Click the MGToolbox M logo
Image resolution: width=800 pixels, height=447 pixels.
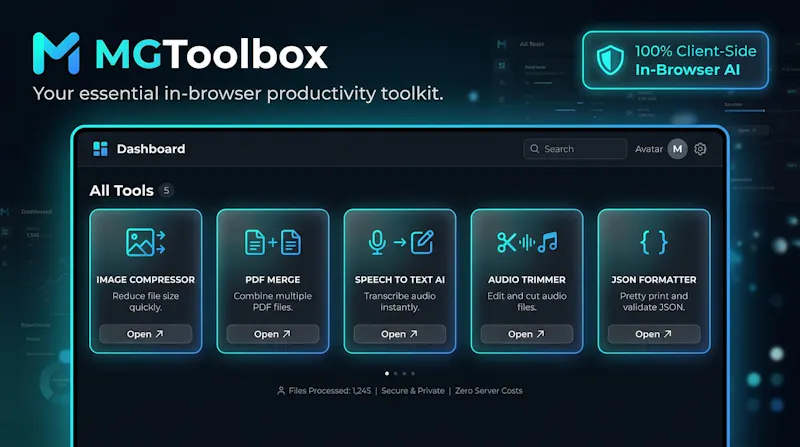click(x=56, y=53)
